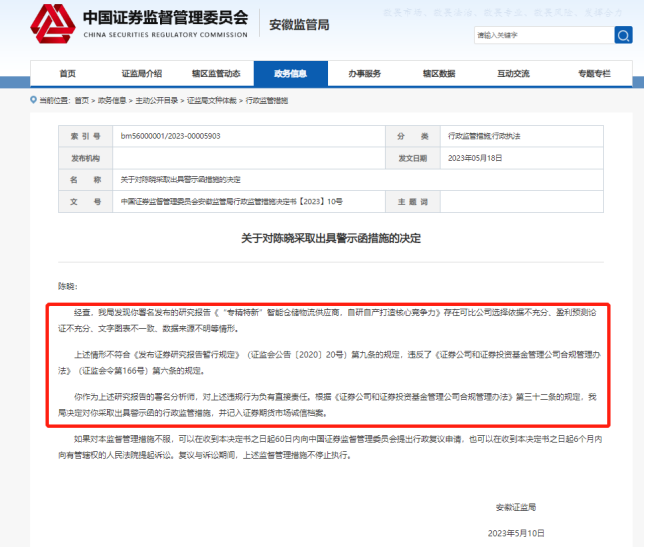The image size is (645, 548).
Task: Switch to the 辖区监管动态 tab
Action: [x=215, y=74]
